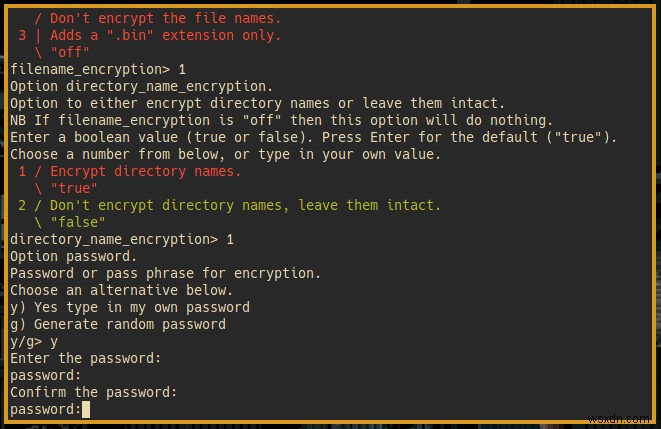Image resolution: width=661 pixels, height=429 pixels.
Task: Click the "filename_encryption> 1" prompt line
Action: click(98, 69)
